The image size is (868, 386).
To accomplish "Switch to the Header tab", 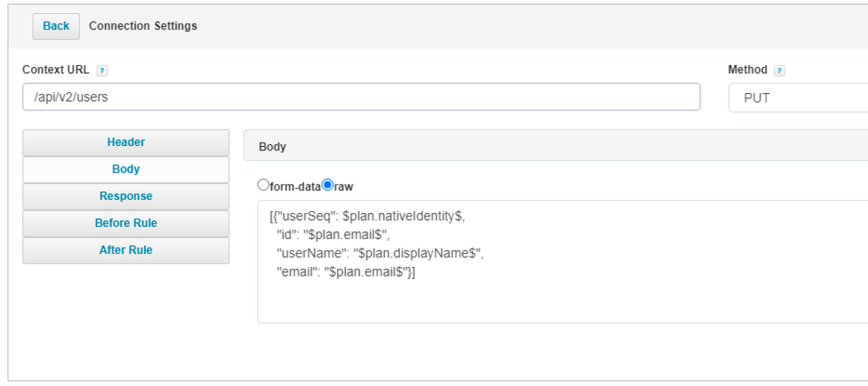I will tap(126, 143).
